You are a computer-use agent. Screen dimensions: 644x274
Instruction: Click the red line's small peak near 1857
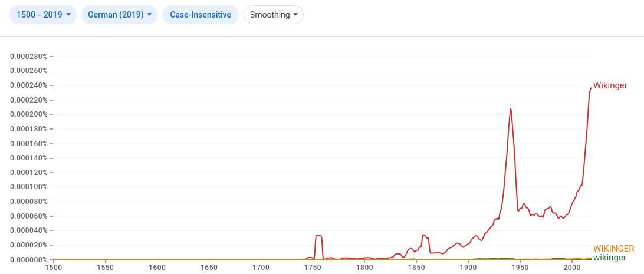click(x=423, y=236)
